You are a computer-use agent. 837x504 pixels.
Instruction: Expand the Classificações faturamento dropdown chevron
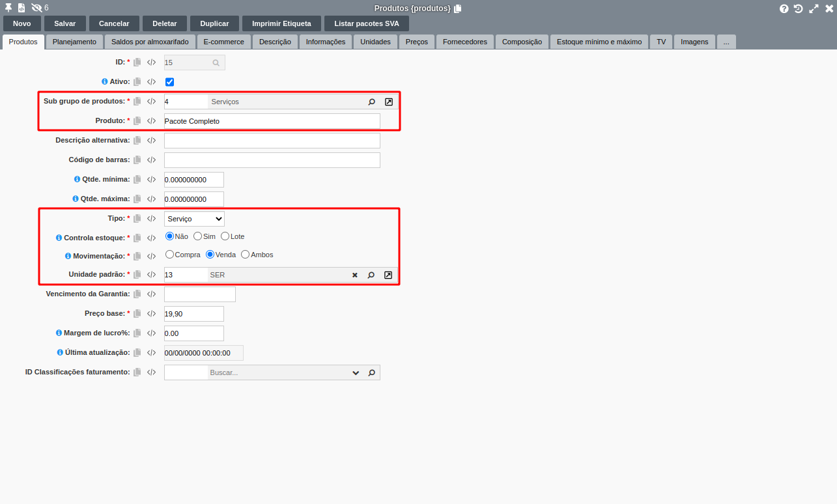coord(356,372)
